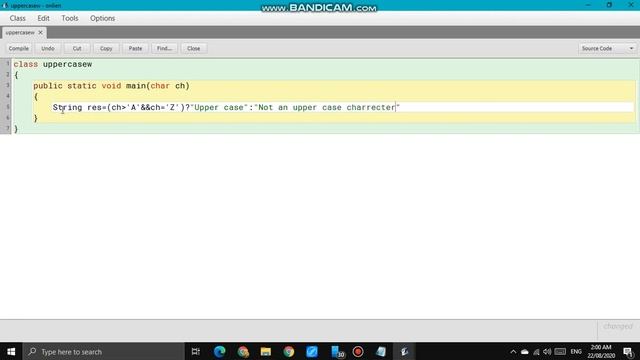The image size is (640, 360).
Task: Open the volume tray icon
Action: pyautogui.click(x=547, y=352)
